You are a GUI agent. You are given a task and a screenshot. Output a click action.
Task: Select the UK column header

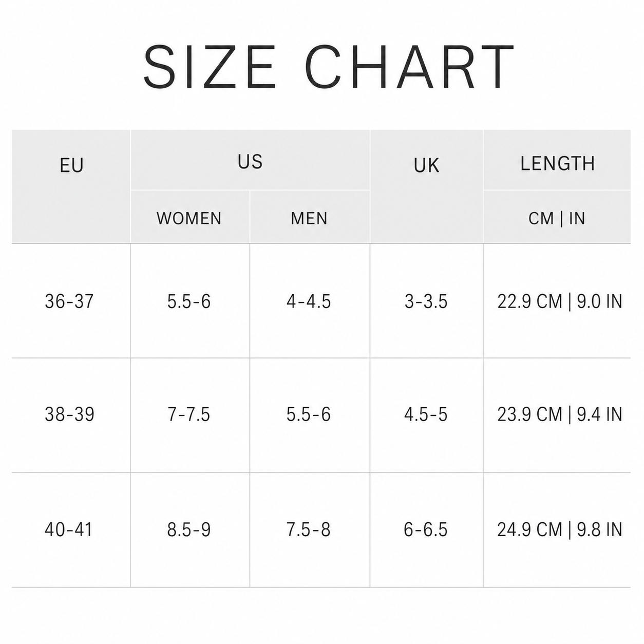426,186
